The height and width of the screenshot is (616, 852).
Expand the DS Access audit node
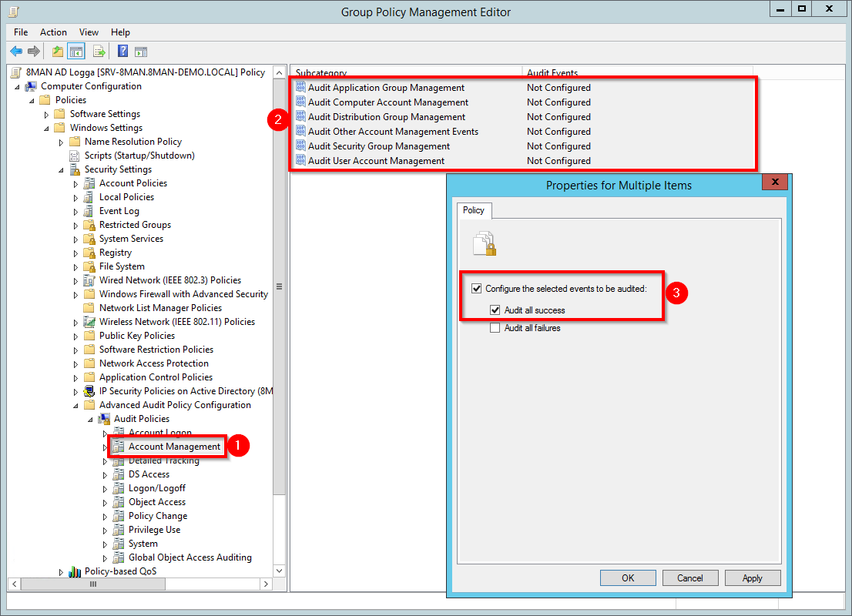105,474
